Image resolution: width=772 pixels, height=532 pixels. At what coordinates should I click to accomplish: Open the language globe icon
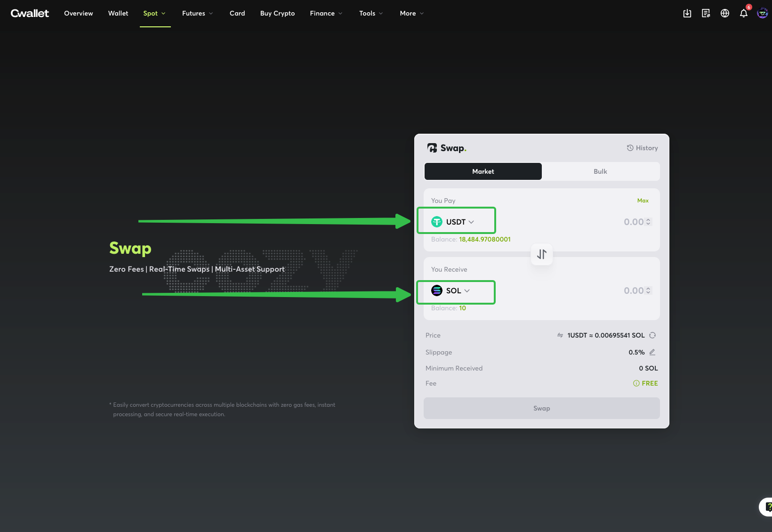pos(725,13)
